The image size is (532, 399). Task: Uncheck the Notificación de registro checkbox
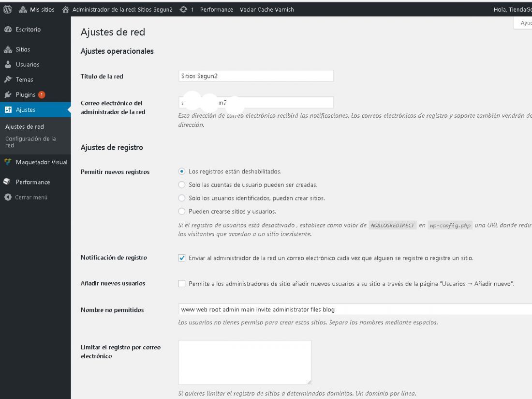point(182,258)
